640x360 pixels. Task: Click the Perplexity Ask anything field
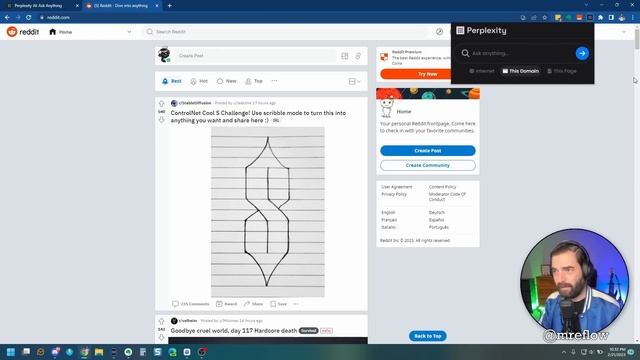point(516,53)
